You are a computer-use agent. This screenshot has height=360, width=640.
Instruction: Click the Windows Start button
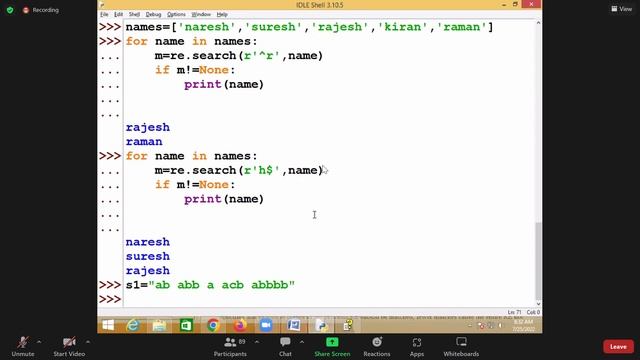click(x=108, y=325)
